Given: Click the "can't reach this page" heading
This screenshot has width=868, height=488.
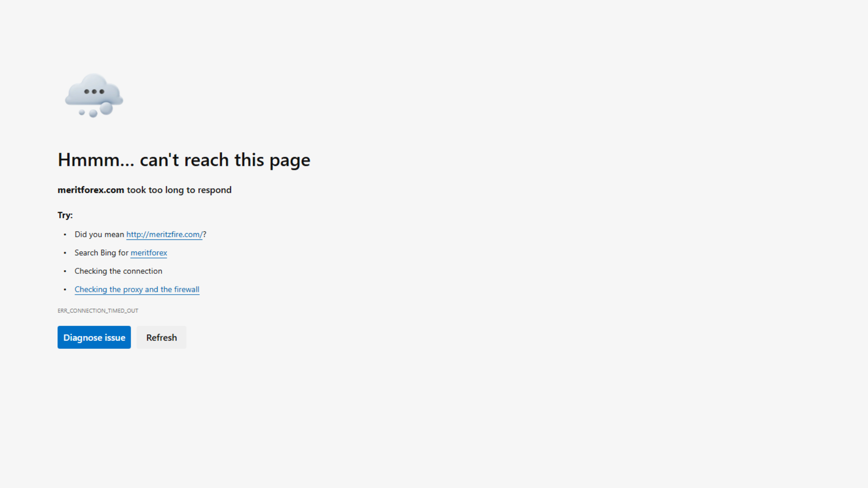Looking at the screenshot, I should [x=225, y=160].
